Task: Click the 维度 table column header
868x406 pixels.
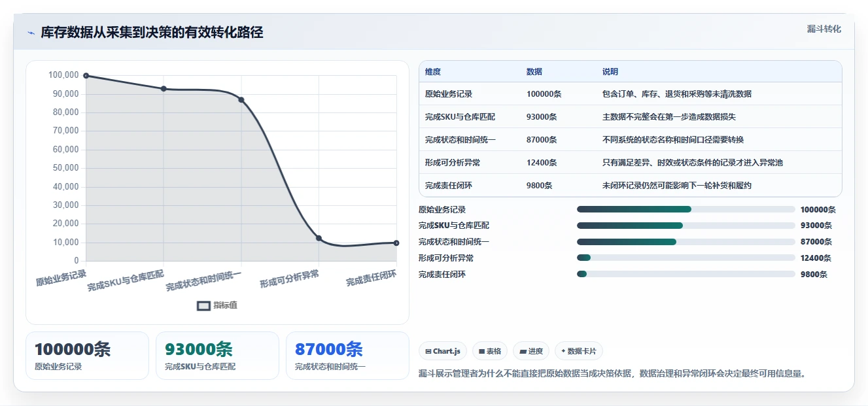Action: point(433,72)
